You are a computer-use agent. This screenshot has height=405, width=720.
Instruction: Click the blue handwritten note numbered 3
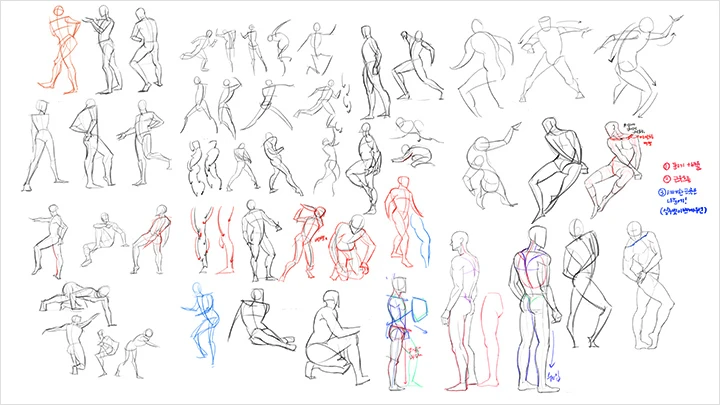[x=684, y=201]
